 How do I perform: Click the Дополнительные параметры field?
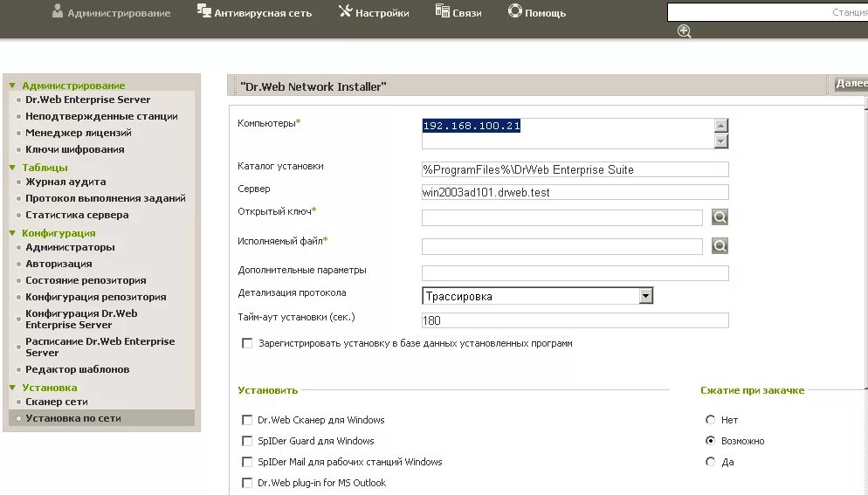click(575, 273)
